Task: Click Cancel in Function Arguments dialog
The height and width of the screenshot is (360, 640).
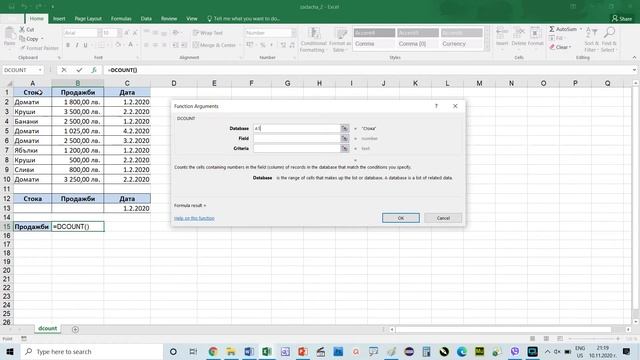Action: click(x=443, y=218)
